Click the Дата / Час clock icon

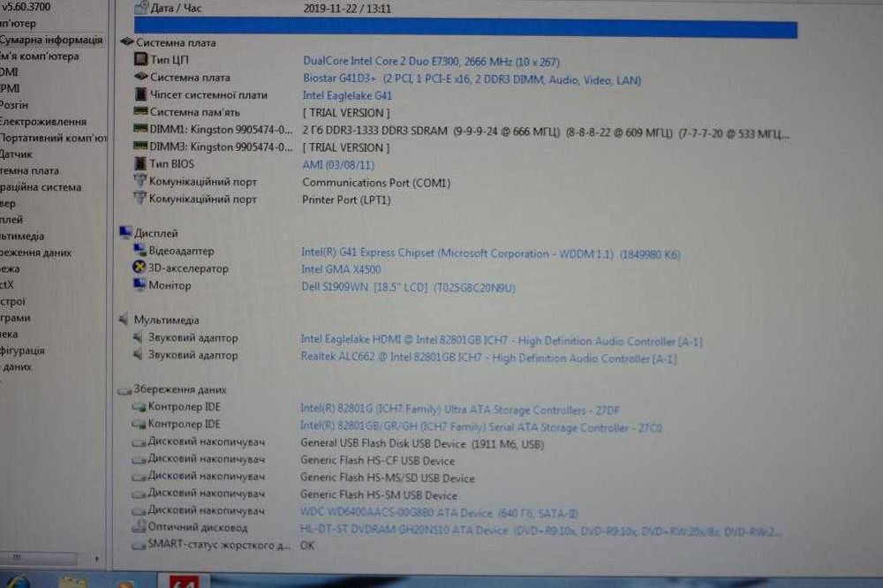(141, 7)
